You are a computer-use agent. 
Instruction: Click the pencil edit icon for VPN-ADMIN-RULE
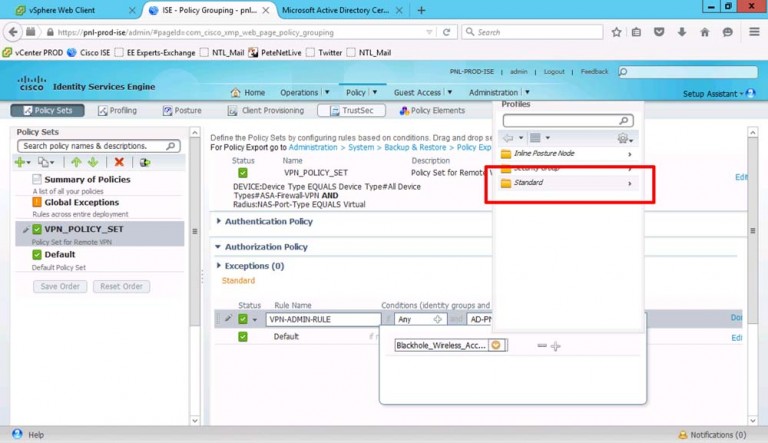[x=228, y=319]
